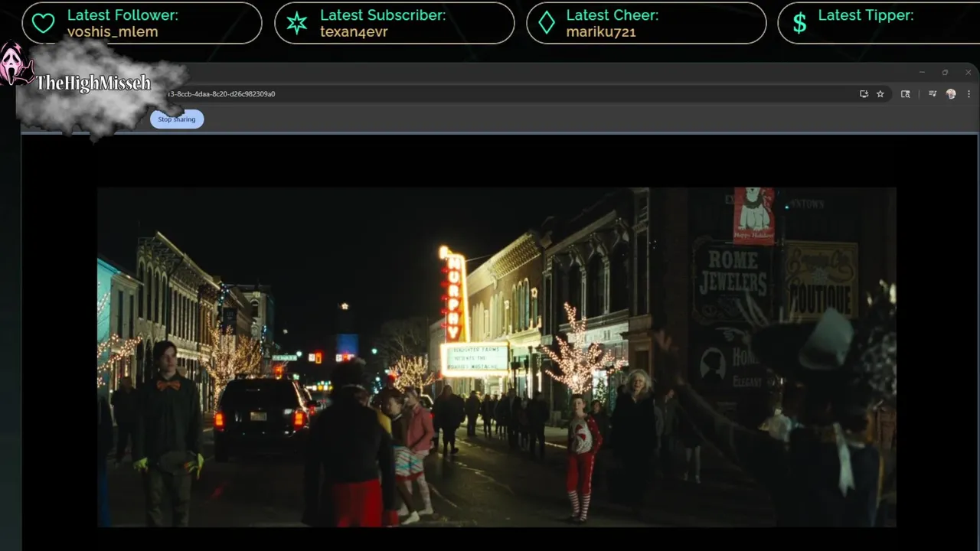Click the star icon in Latest Subscriber
The image size is (980, 551).
tap(296, 23)
